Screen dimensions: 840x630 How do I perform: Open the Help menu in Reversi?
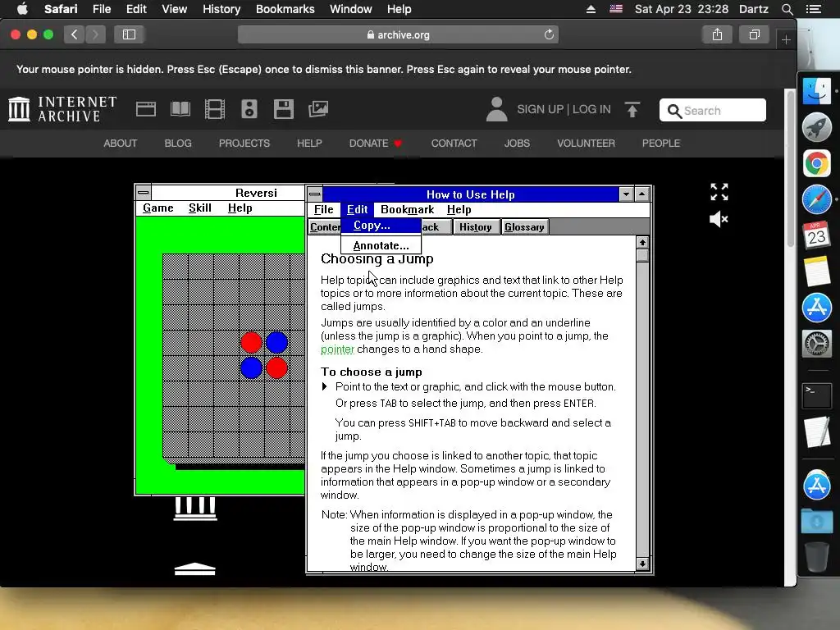point(240,208)
